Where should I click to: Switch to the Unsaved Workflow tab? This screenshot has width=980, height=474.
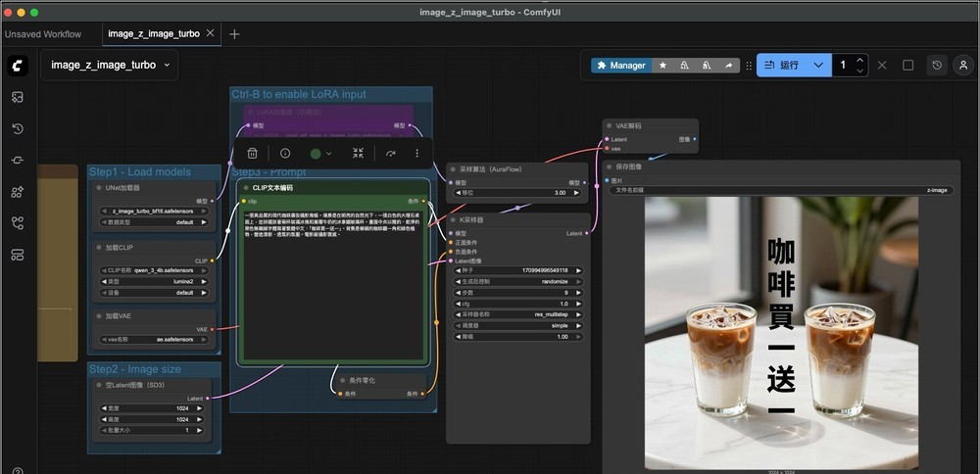tap(43, 34)
